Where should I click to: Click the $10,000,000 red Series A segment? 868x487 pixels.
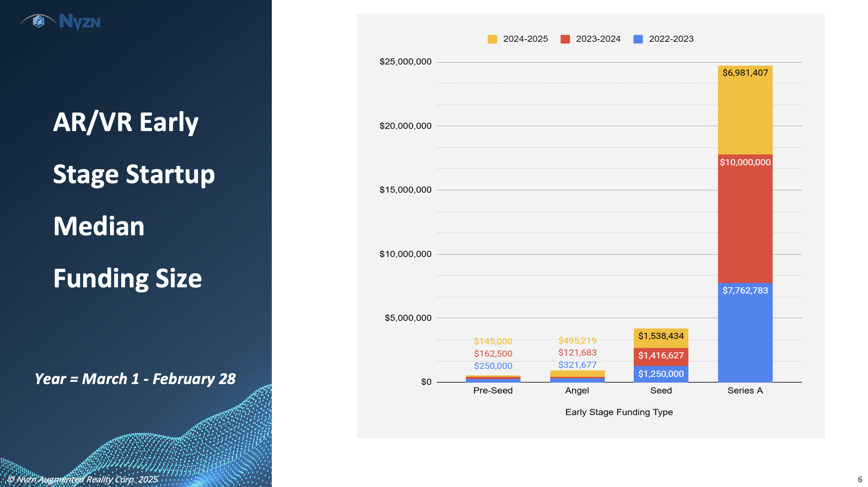(745, 219)
